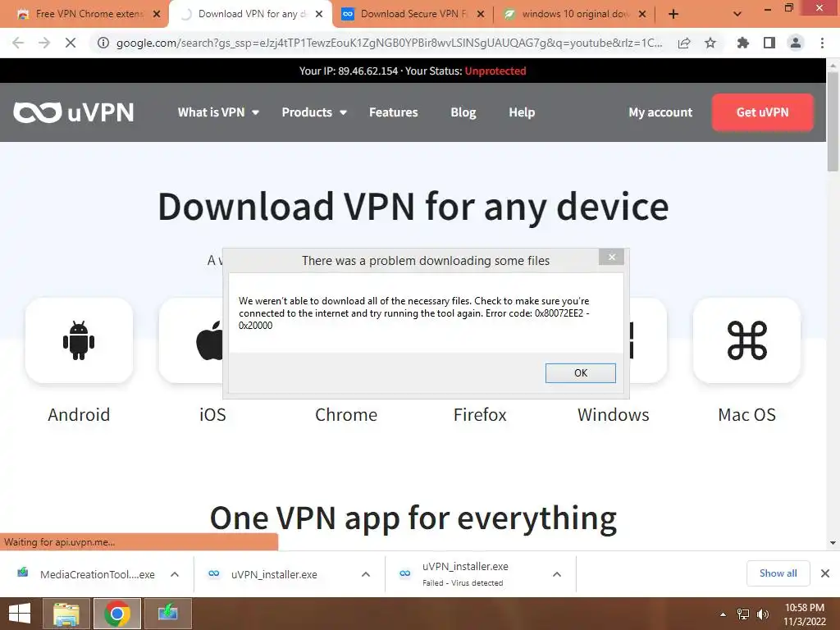The image size is (840, 630).
Task: Show hidden tray icons arrow
Action: pos(724,614)
